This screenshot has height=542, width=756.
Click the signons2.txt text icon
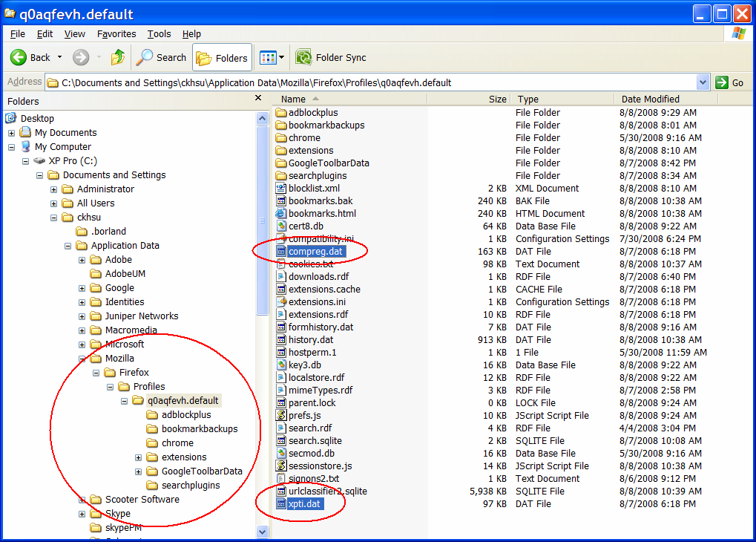click(281, 478)
